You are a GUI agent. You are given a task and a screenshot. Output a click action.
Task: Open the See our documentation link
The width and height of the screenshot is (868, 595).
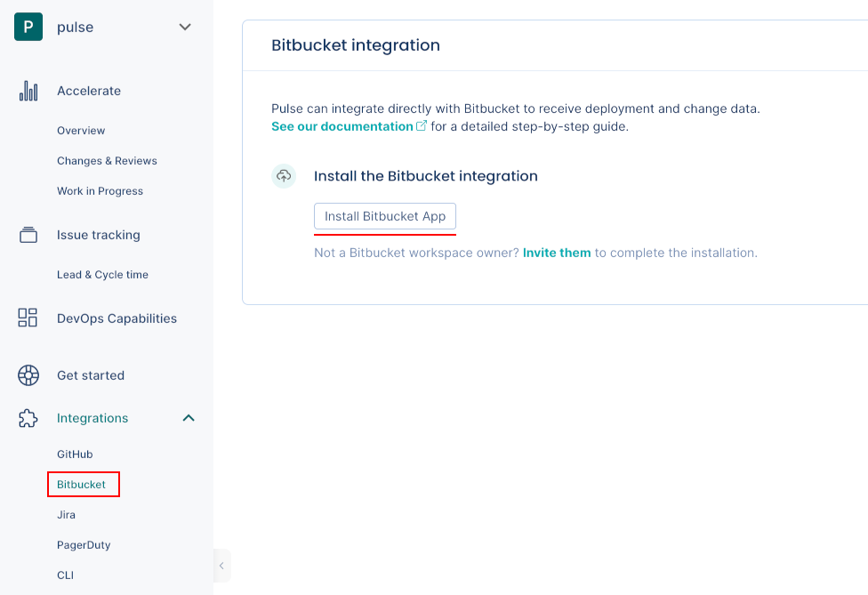pos(342,125)
